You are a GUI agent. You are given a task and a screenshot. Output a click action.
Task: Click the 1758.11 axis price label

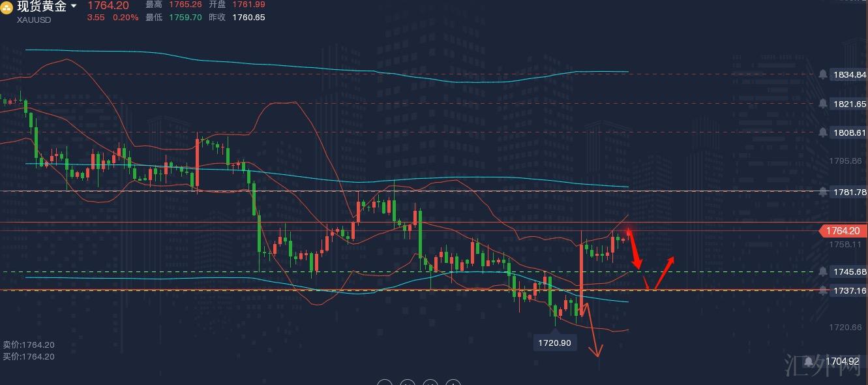tap(845, 244)
